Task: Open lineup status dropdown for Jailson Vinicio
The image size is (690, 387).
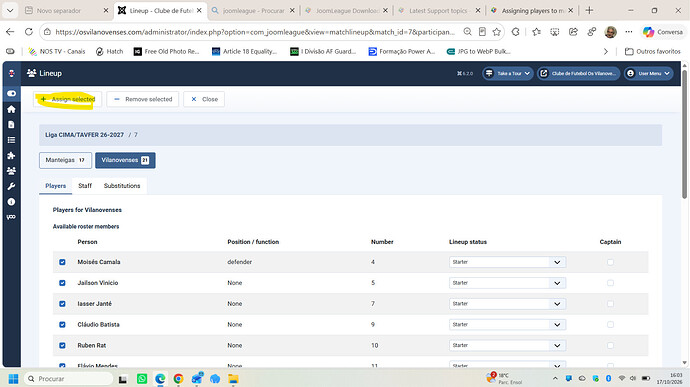Action: click(507, 283)
